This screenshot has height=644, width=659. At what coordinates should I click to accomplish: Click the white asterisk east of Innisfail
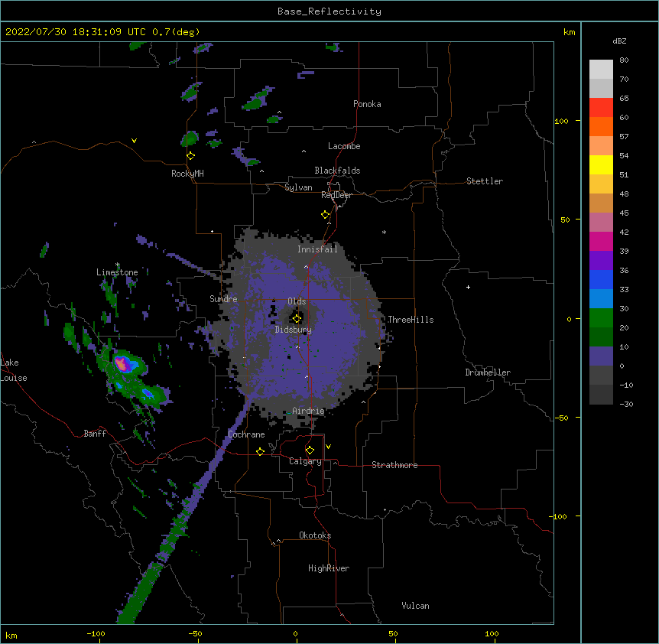(x=384, y=232)
